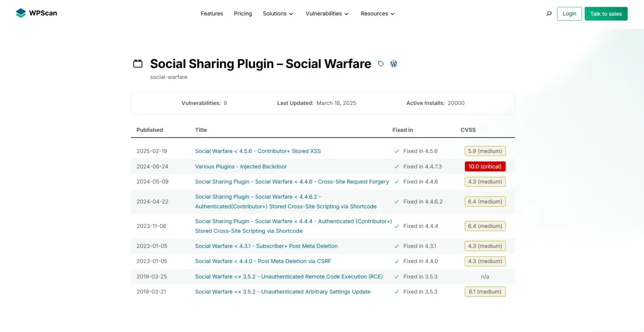Click the date 2024-06-24
The image size is (644, 332).
(x=153, y=166)
